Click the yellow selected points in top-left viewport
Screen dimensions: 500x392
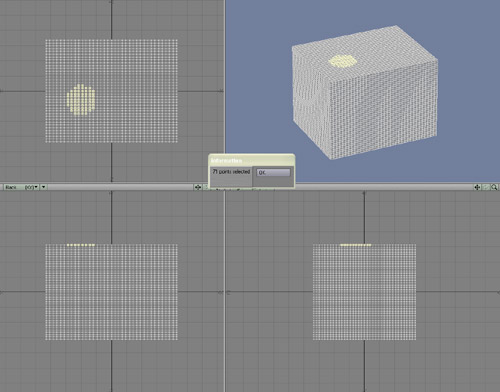(81, 99)
